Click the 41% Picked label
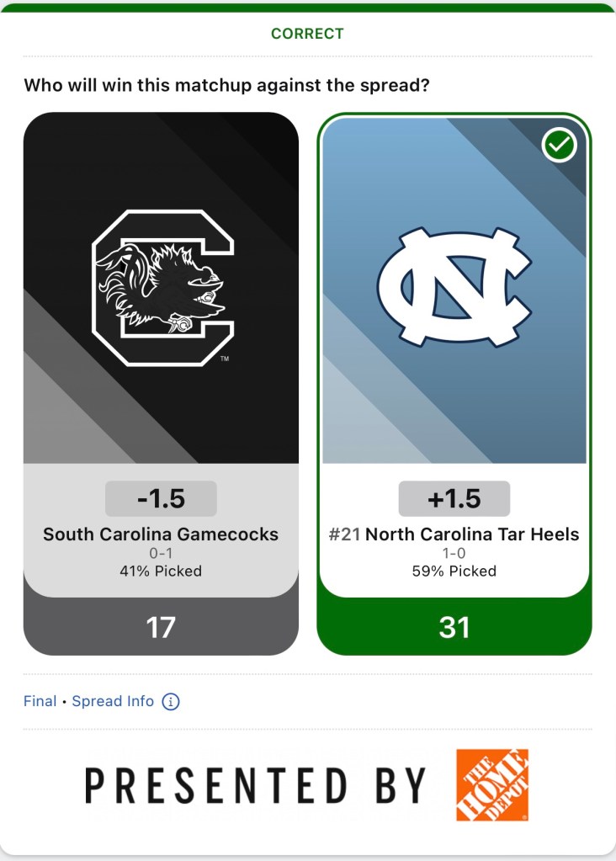 coord(161,571)
